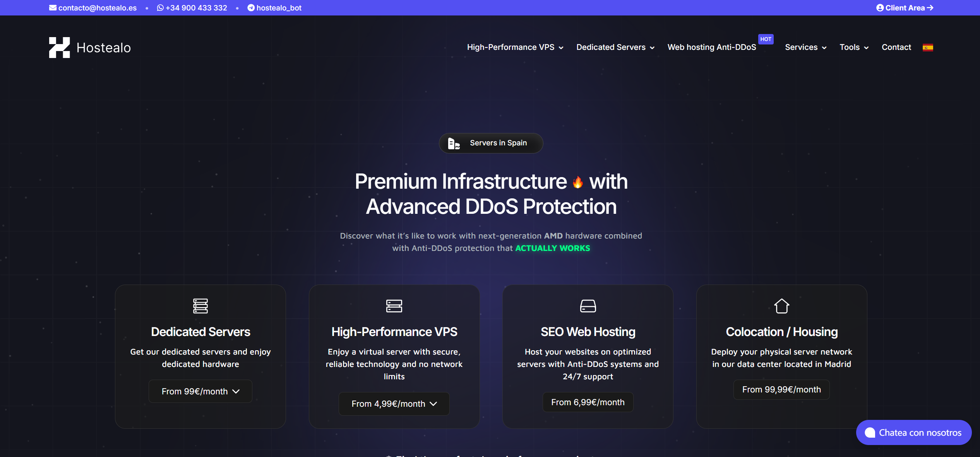The height and width of the screenshot is (457, 980).
Task: Click the SEO Web Hosting card title
Action: click(x=588, y=332)
